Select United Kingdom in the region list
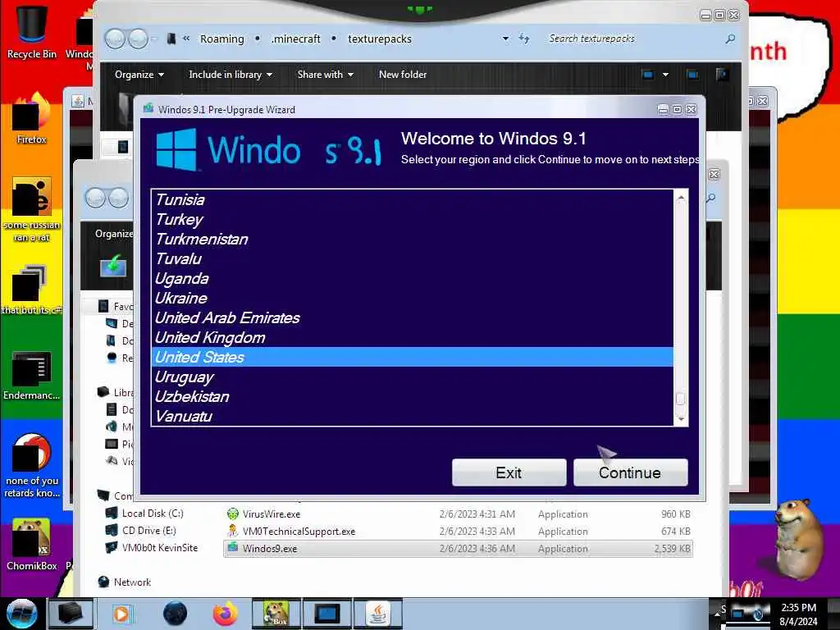840x630 pixels. click(412, 337)
